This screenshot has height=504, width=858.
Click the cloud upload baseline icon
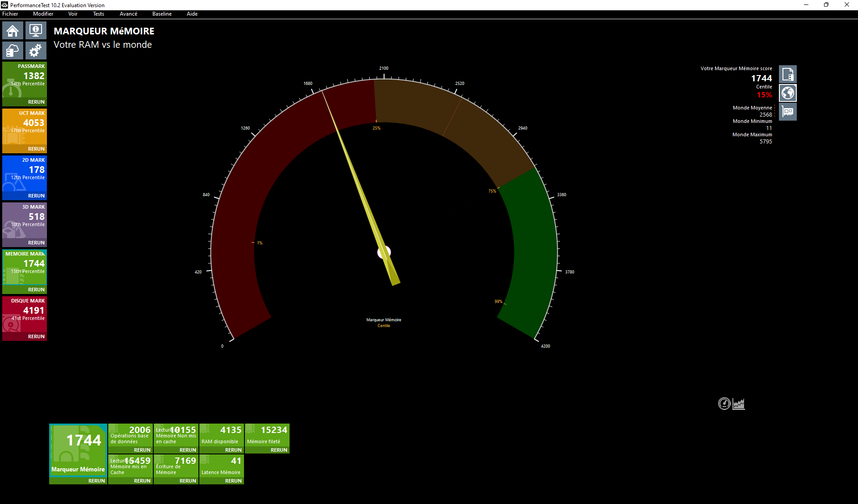13,50
